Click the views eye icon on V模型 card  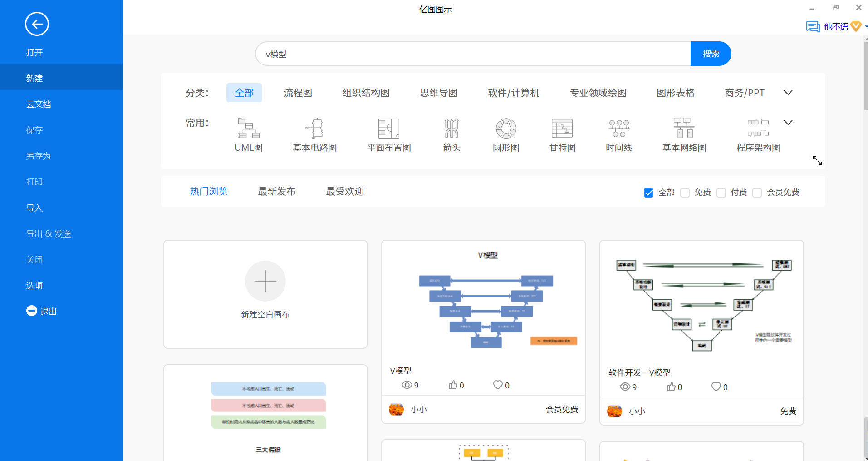[x=407, y=385]
